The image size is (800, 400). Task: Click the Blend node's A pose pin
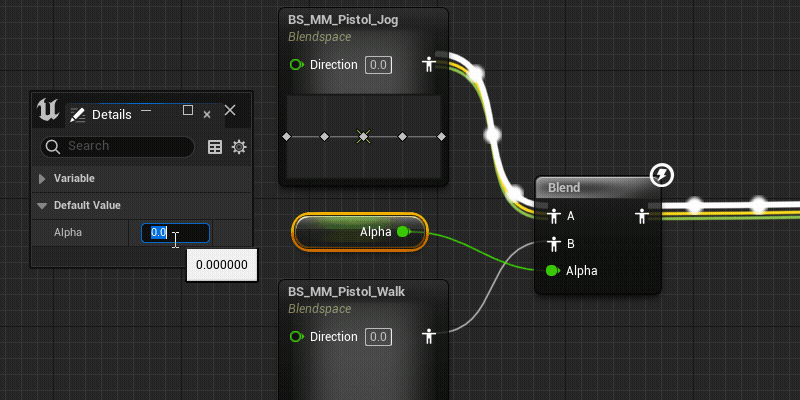click(554, 216)
